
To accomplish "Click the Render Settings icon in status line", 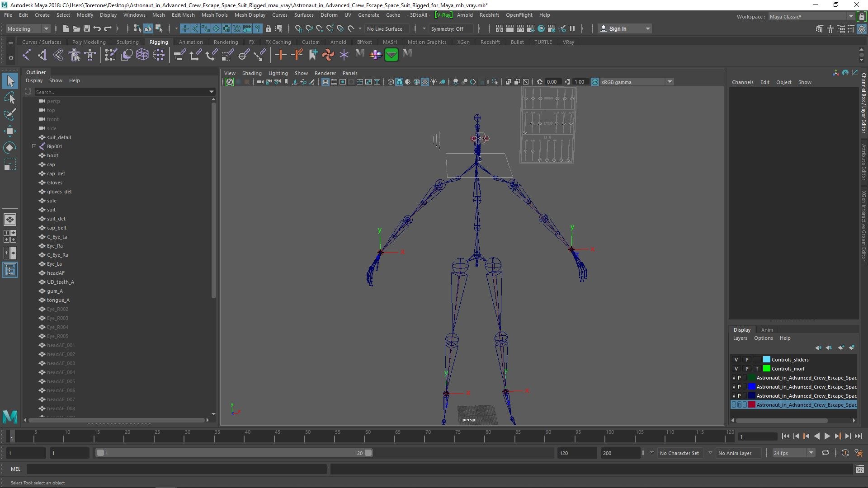I will click(531, 29).
